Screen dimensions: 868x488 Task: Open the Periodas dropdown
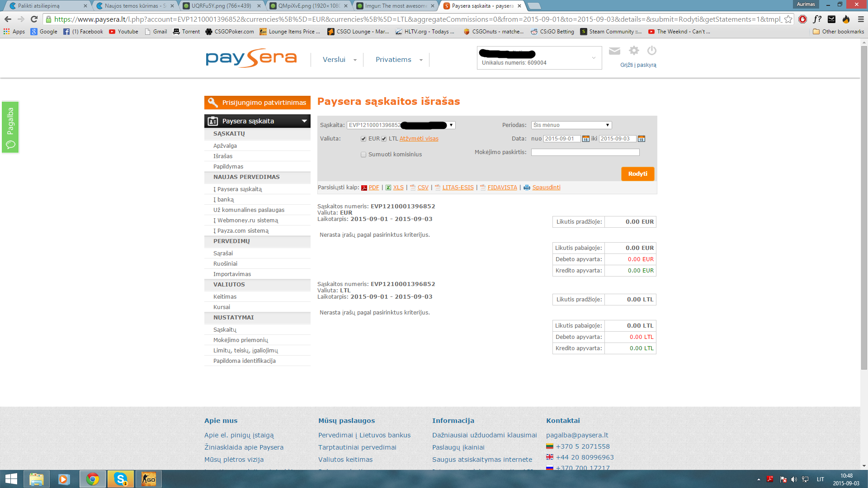point(571,125)
